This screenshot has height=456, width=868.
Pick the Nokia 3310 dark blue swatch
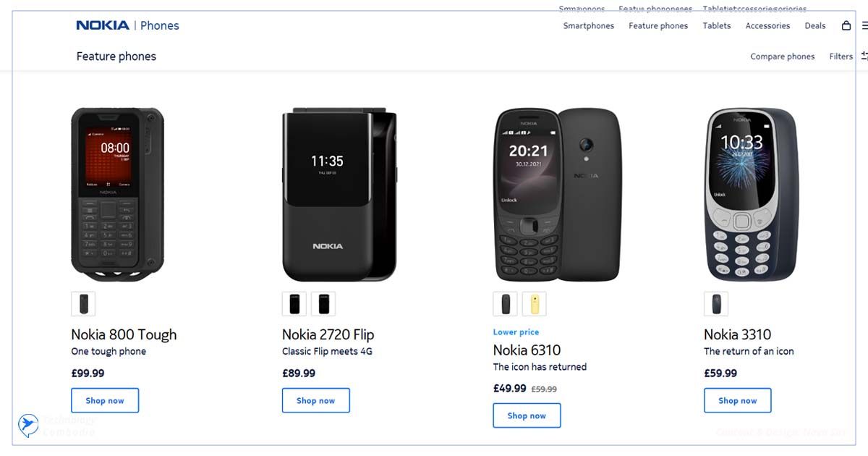[716, 304]
